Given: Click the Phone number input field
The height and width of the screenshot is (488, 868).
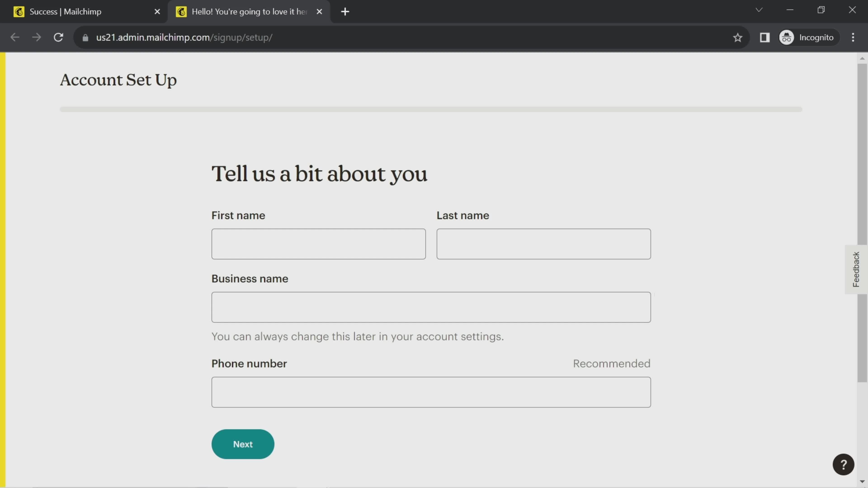Looking at the screenshot, I should click(x=431, y=392).
